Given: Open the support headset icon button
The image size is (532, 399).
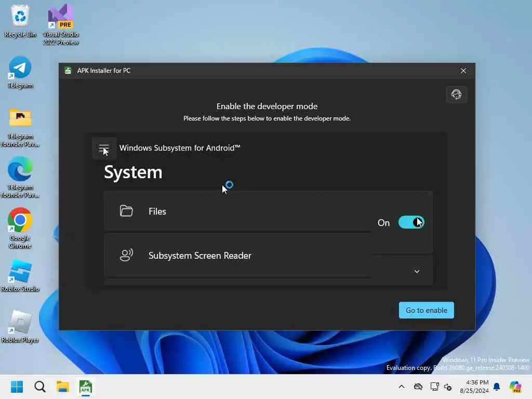Looking at the screenshot, I should coord(456,95).
